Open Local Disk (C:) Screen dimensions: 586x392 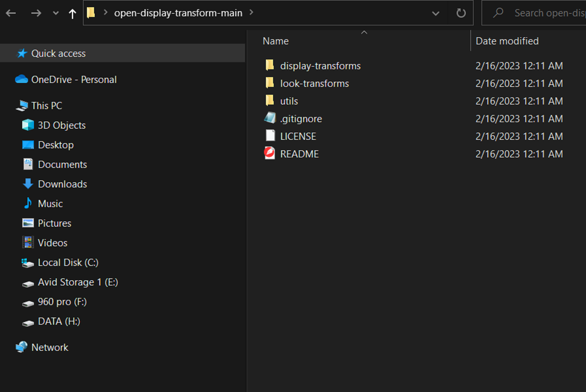pyautogui.click(x=68, y=263)
